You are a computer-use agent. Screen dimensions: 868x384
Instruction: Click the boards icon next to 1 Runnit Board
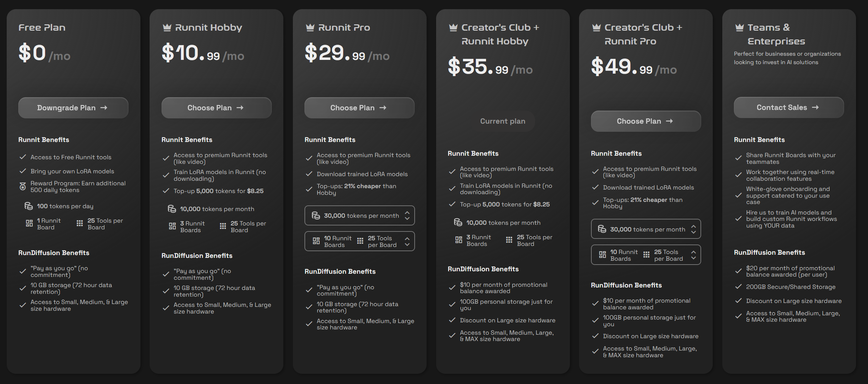pos(29,223)
